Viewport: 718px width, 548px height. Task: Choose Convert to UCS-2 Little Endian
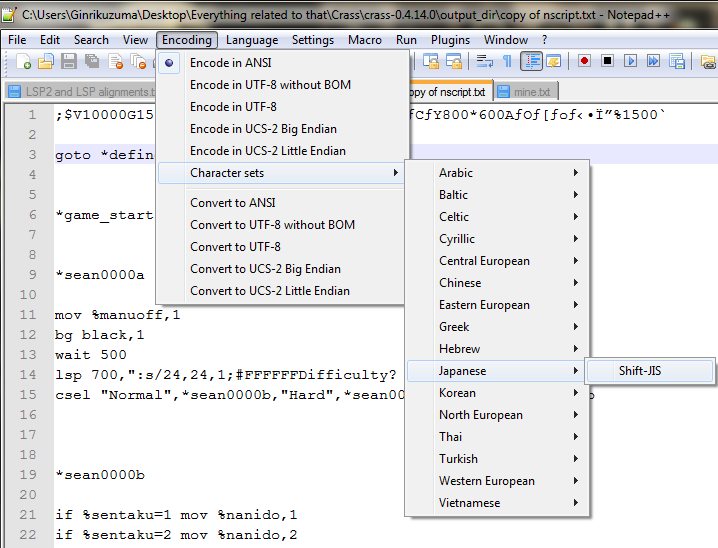(281, 291)
